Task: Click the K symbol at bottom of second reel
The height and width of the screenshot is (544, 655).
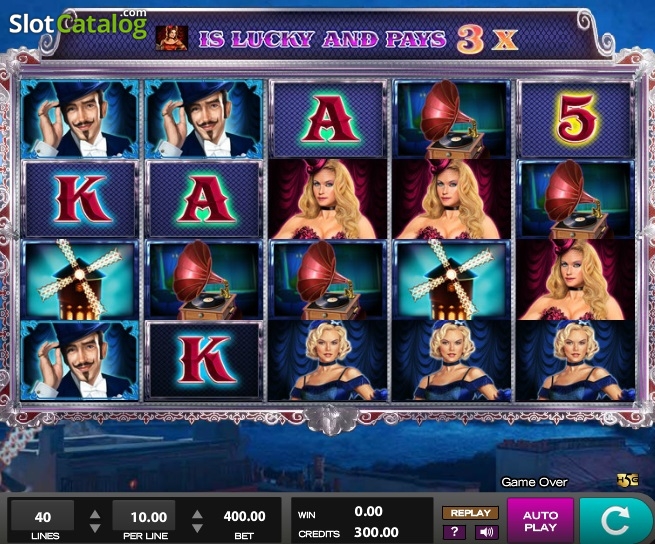Action: 204,360
